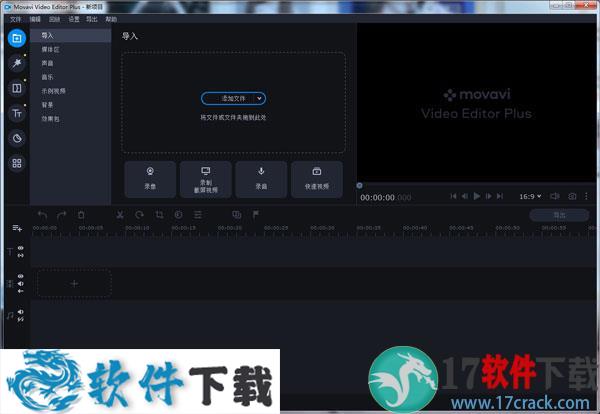Select the Split scissors tool

(x=120, y=215)
